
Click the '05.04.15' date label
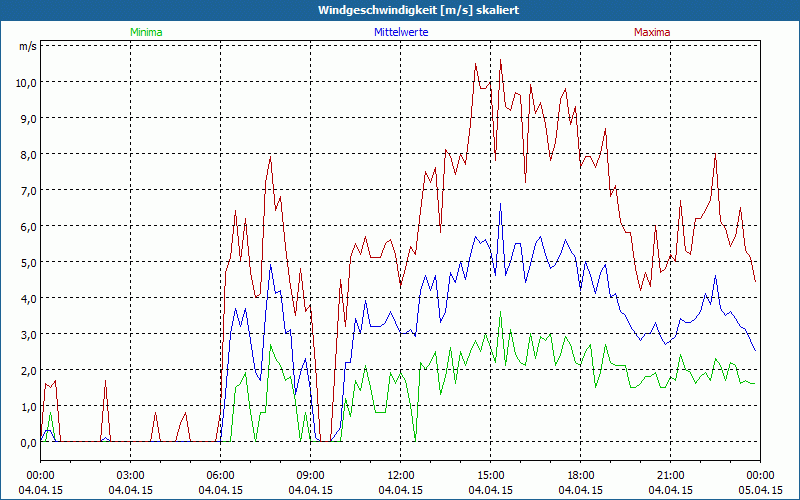coord(760,490)
